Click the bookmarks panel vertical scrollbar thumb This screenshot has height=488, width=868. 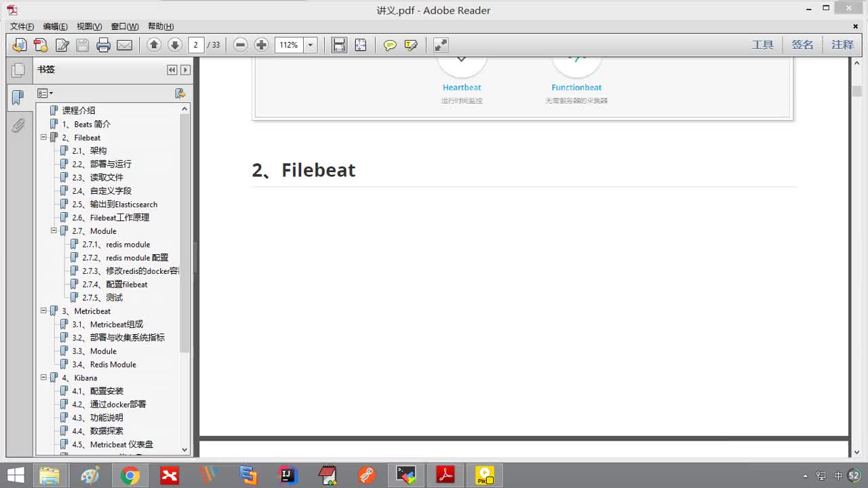tap(184, 233)
